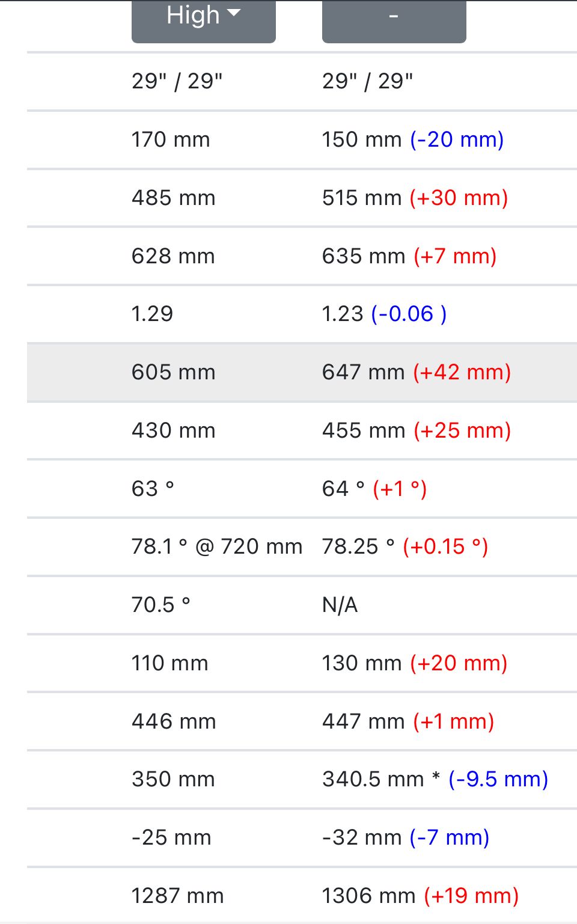
Task: Click the 340.5 mm * (-9.5 mm) cell
Action: [x=435, y=779]
